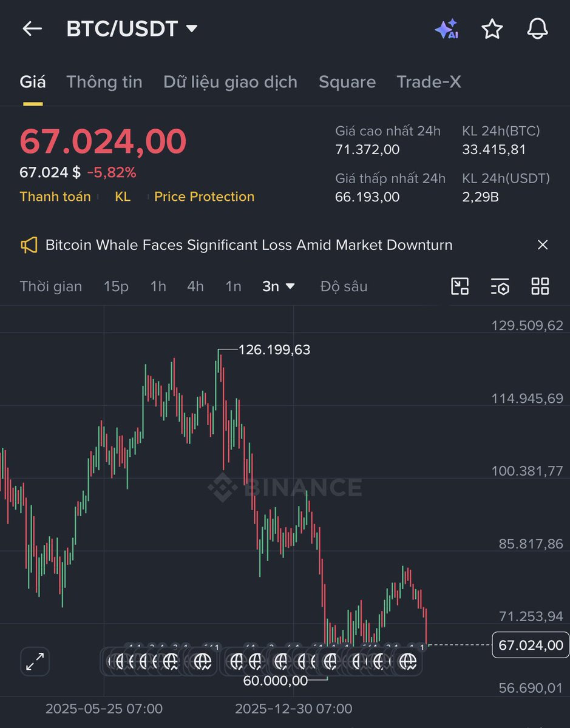Tap the megaphone announcement icon

coord(29,245)
